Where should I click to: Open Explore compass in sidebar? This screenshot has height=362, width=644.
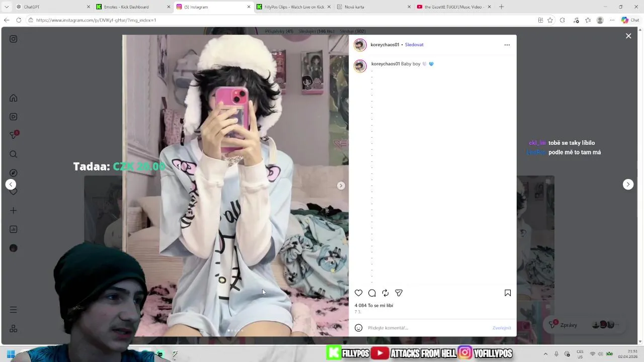click(x=14, y=173)
